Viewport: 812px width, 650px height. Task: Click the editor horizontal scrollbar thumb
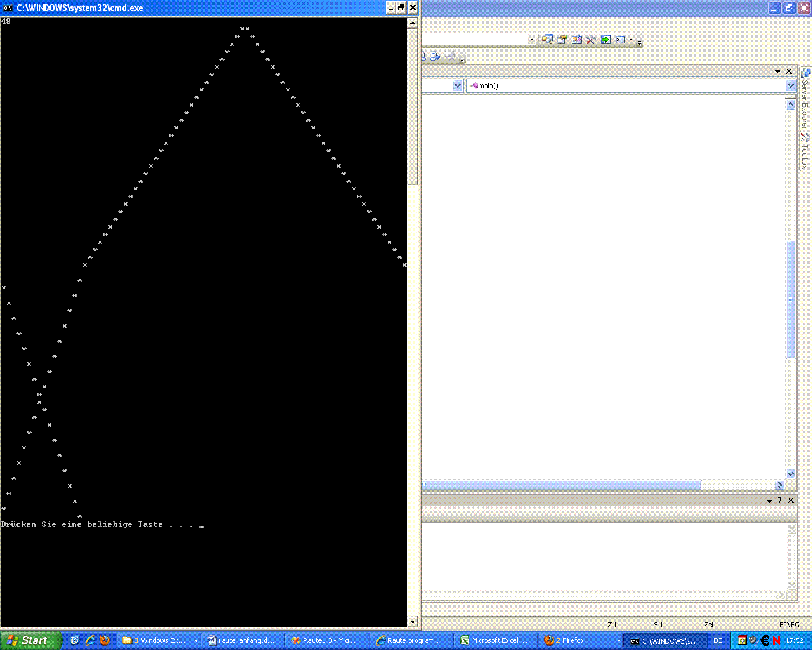[562, 485]
